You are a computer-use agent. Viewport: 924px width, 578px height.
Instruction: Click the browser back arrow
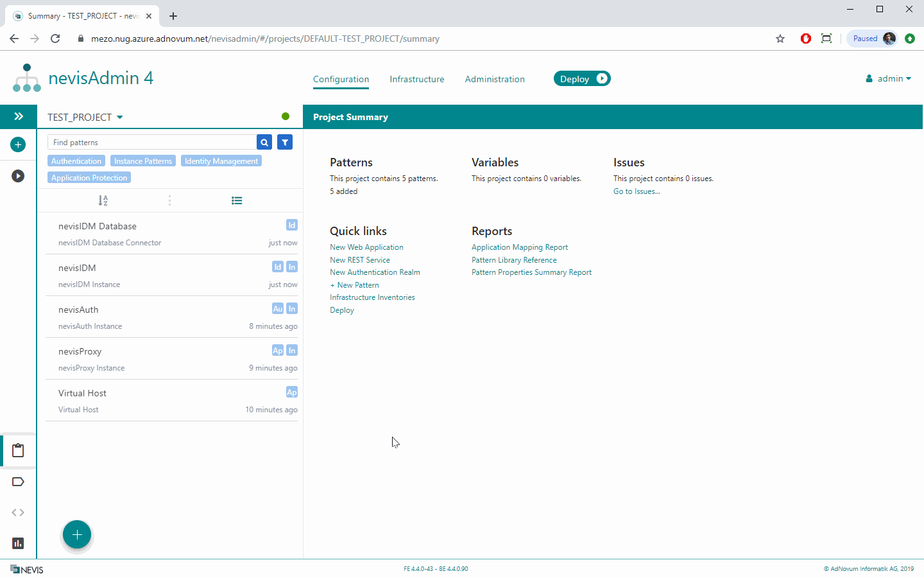(x=14, y=39)
